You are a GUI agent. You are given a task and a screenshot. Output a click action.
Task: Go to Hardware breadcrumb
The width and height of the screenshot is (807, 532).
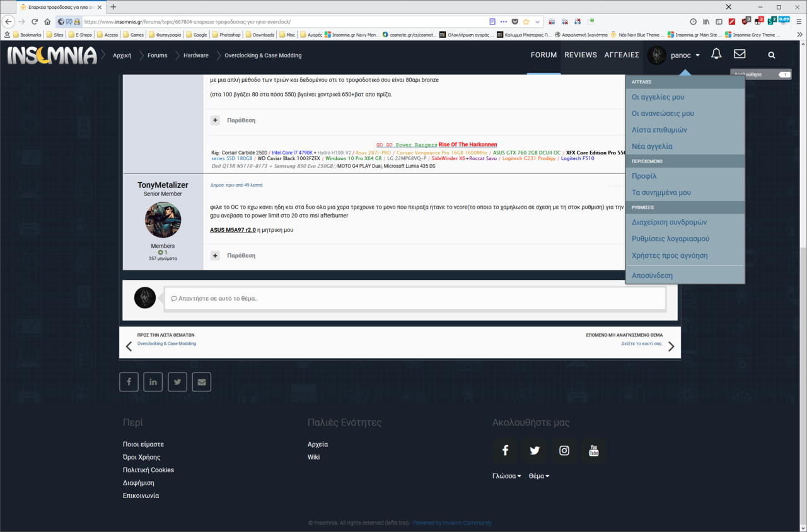(196, 55)
